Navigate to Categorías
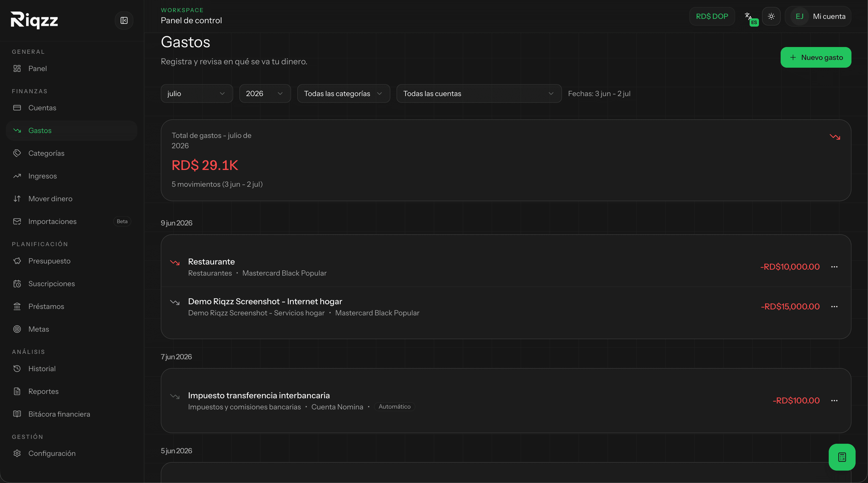The height and width of the screenshot is (483, 868). click(71, 153)
